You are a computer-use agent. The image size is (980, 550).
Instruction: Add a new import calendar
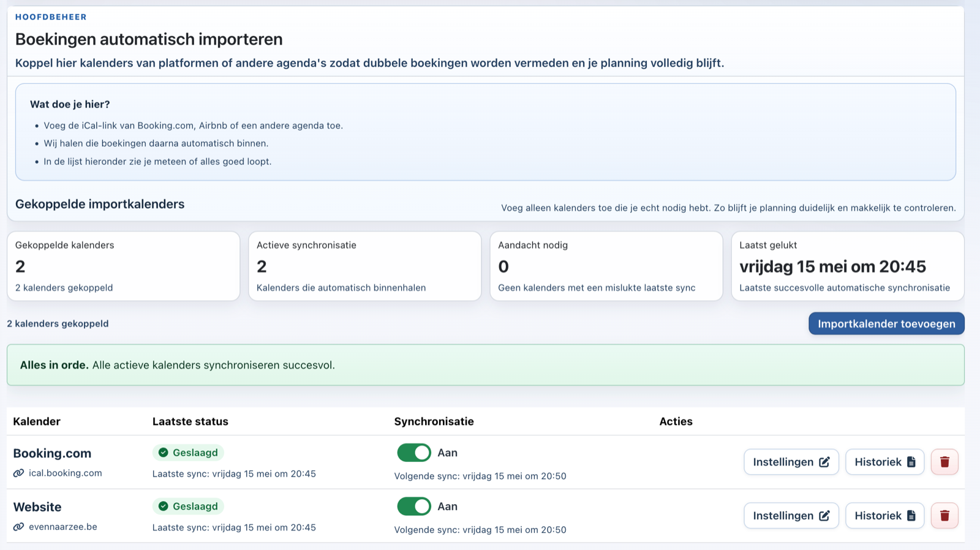coord(886,323)
